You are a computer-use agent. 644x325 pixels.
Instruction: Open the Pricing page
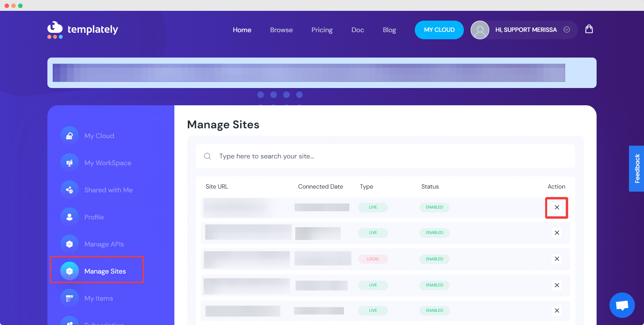tap(322, 30)
